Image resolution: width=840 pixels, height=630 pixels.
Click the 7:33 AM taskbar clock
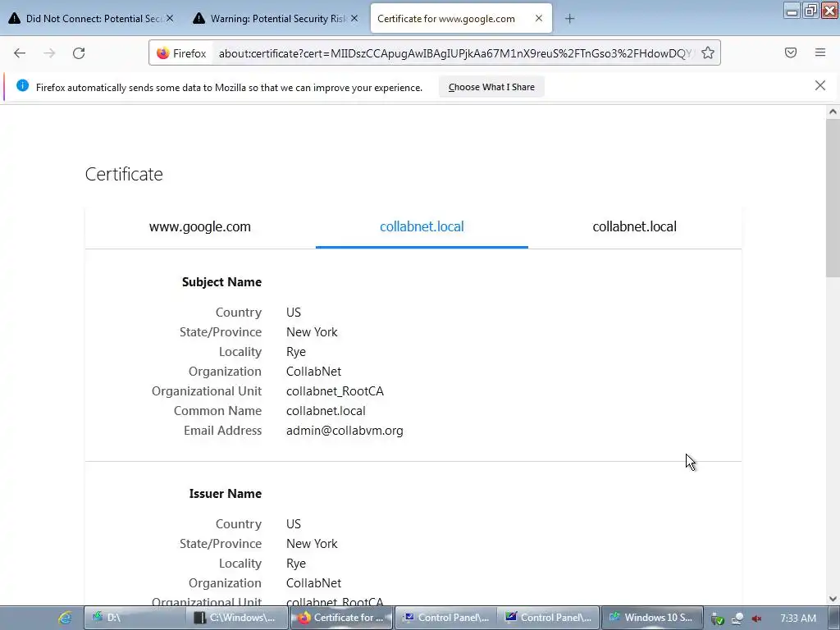[x=798, y=618]
